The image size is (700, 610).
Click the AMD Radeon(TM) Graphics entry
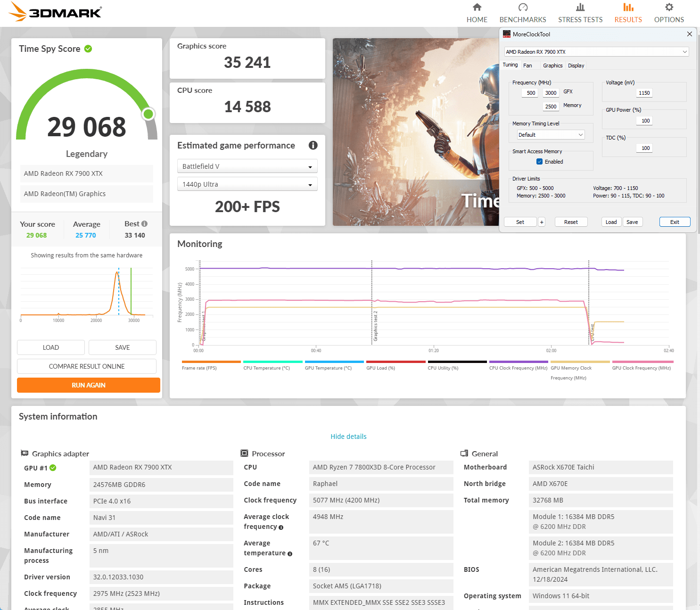(87, 194)
